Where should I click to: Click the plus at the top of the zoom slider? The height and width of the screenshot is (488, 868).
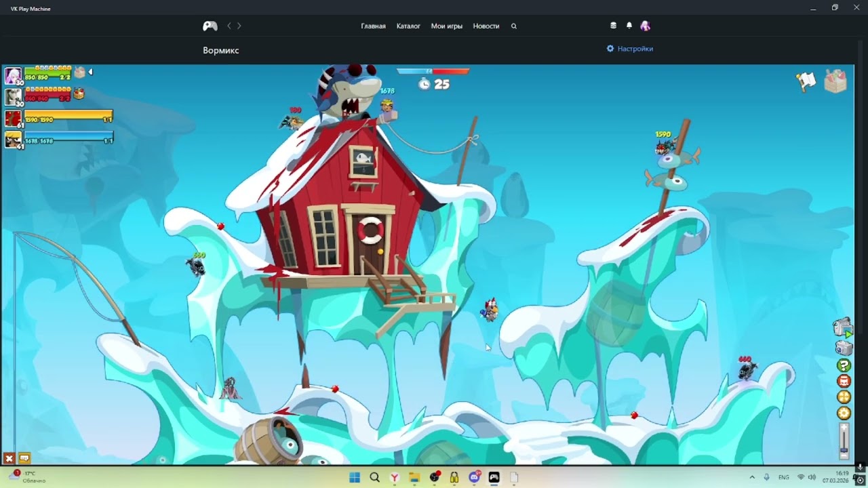point(844,426)
